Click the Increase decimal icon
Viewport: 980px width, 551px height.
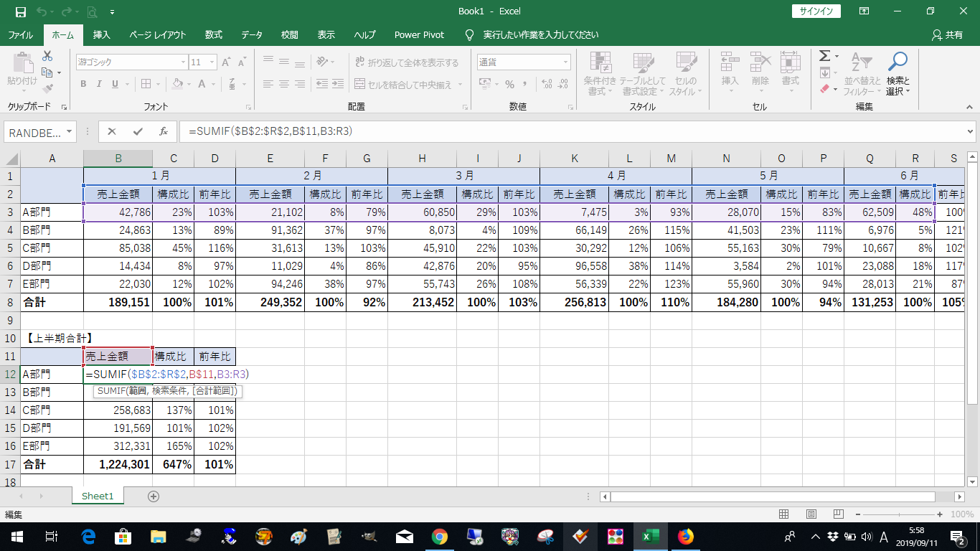pos(547,84)
